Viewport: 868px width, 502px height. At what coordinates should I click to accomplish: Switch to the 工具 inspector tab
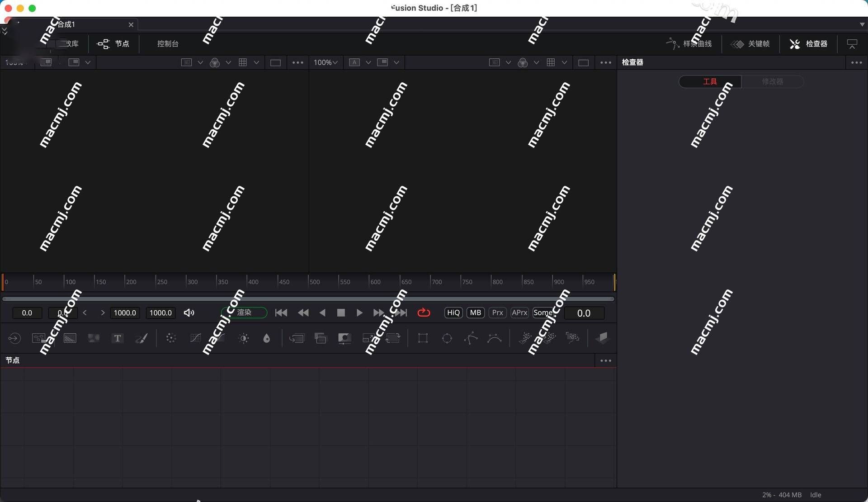(x=710, y=81)
